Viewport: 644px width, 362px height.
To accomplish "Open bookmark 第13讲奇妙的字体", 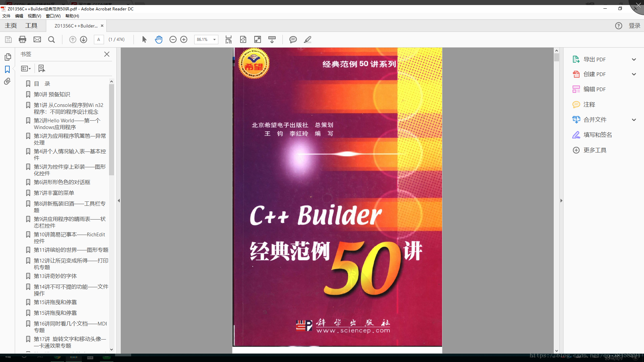I will pyautogui.click(x=55, y=276).
